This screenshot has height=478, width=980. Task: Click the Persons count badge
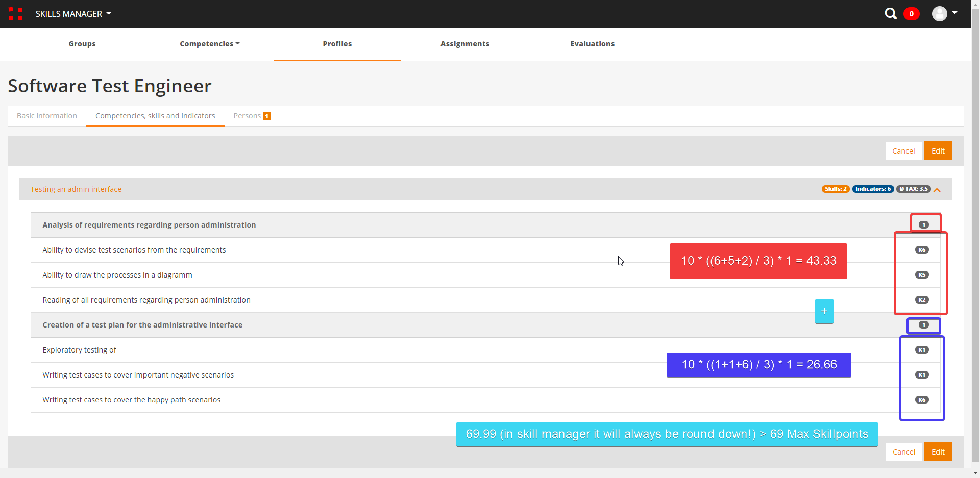point(266,116)
